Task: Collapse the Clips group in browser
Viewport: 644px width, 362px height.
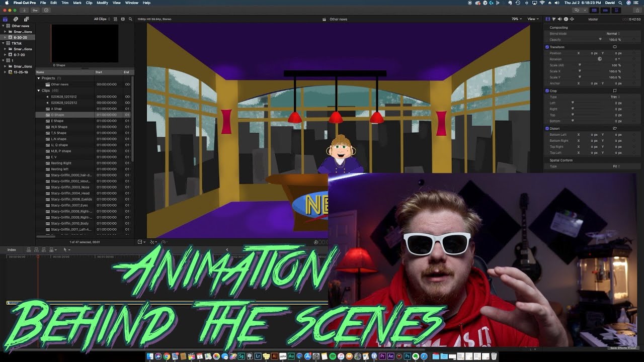Action: (x=39, y=90)
